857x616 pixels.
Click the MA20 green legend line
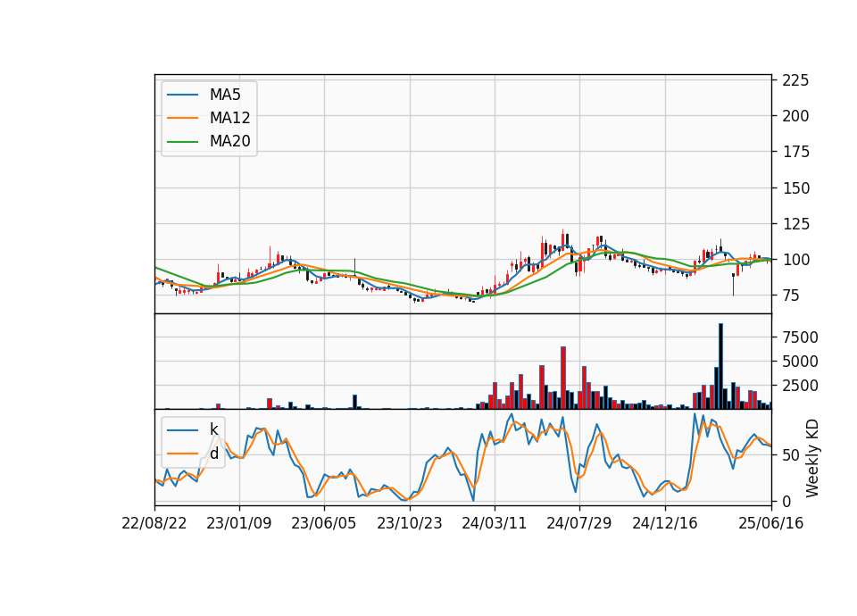[x=182, y=141]
